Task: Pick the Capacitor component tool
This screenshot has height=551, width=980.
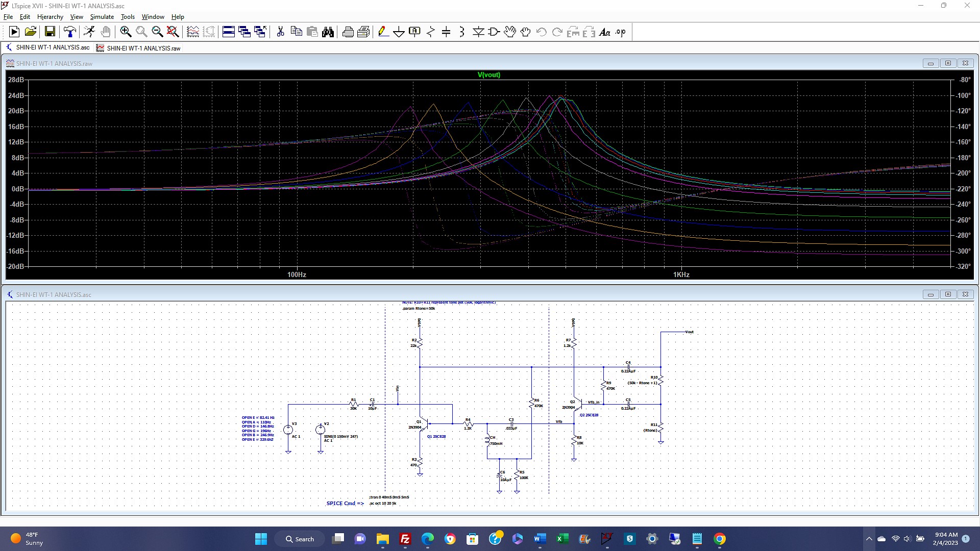Action: click(446, 32)
